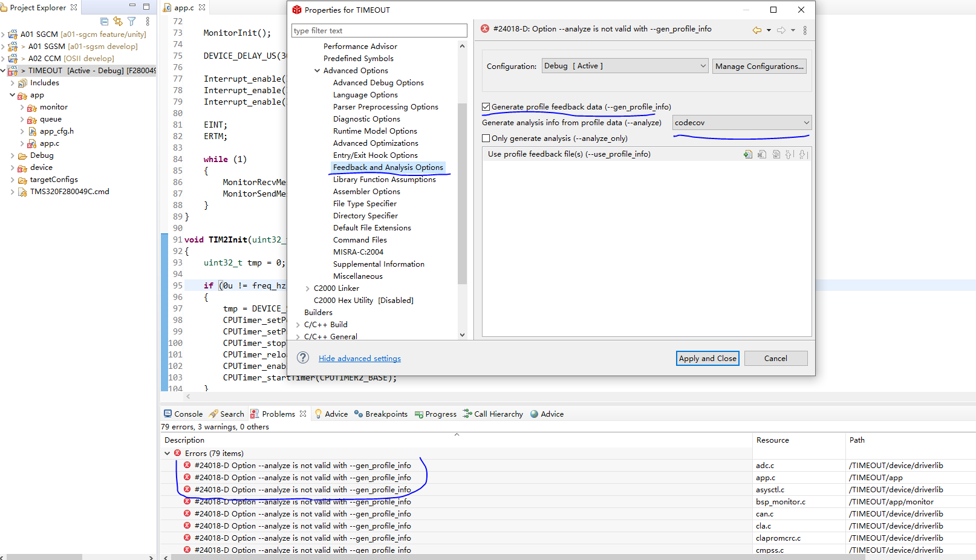976x560 pixels.
Task: Disable Generate profile feedback data checkbox
Action: tap(486, 107)
